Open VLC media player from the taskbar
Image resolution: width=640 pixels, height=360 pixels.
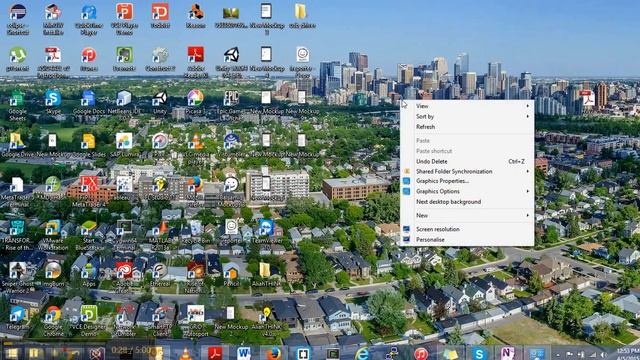tap(186, 353)
